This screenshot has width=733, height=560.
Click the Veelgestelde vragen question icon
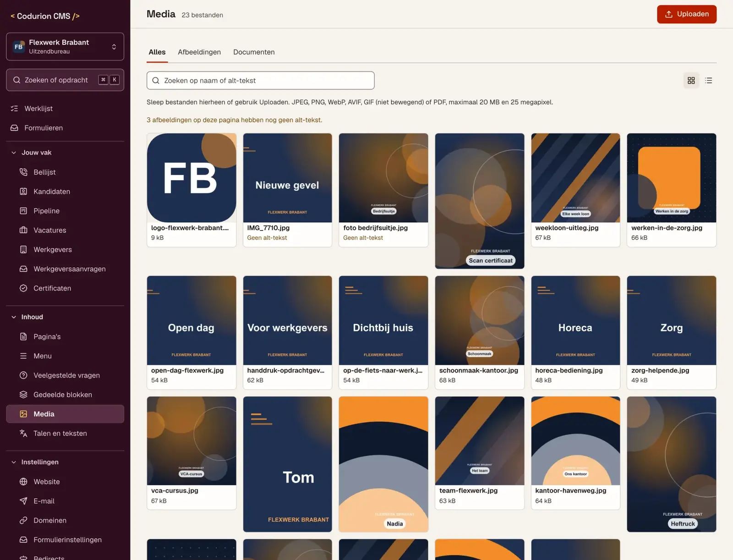coord(23,375)
